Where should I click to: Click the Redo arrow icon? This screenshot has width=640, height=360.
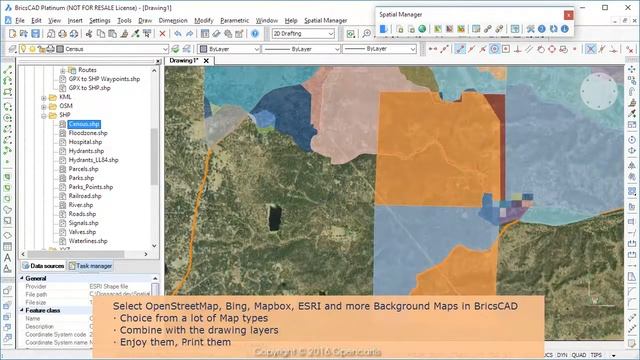tap(189, 33)
